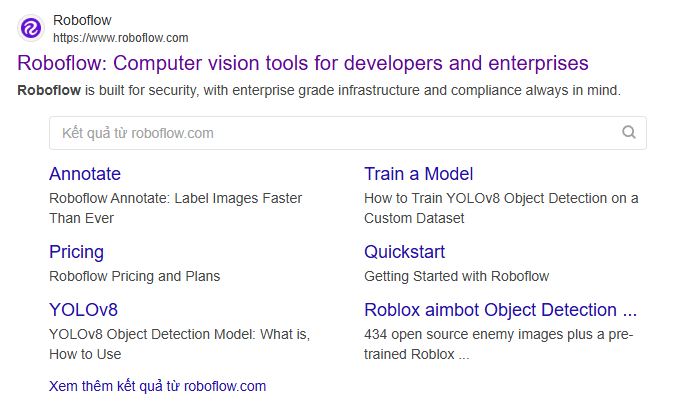Click the magnifier icon in the site search box
The width and height of the screenshot is (676, 403).
[x=629, y=132]
